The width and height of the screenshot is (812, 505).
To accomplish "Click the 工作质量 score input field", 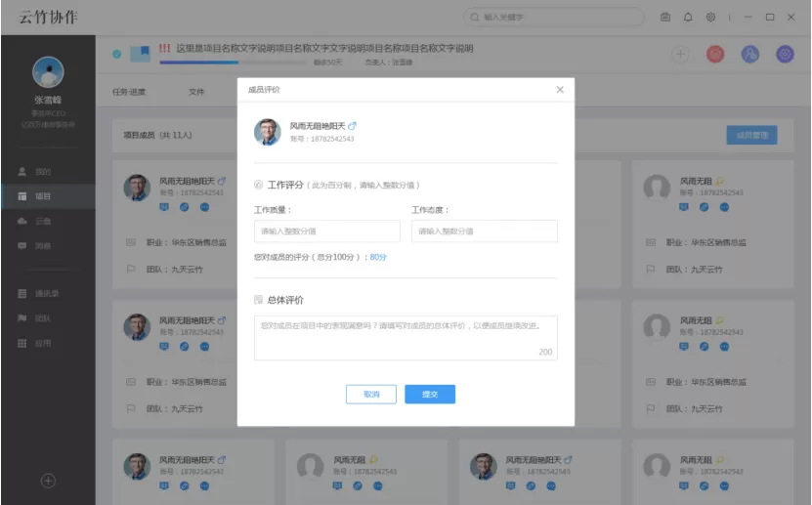I will click(x=326, y=231).
